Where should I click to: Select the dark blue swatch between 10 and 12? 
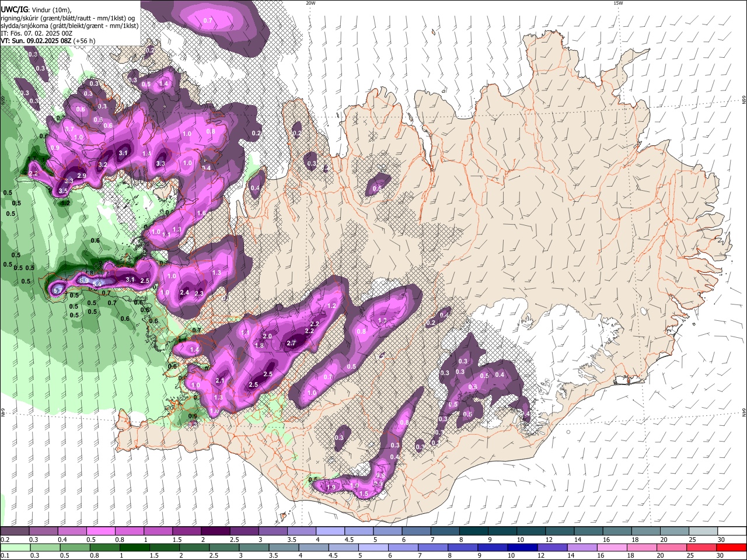point(521,547)
